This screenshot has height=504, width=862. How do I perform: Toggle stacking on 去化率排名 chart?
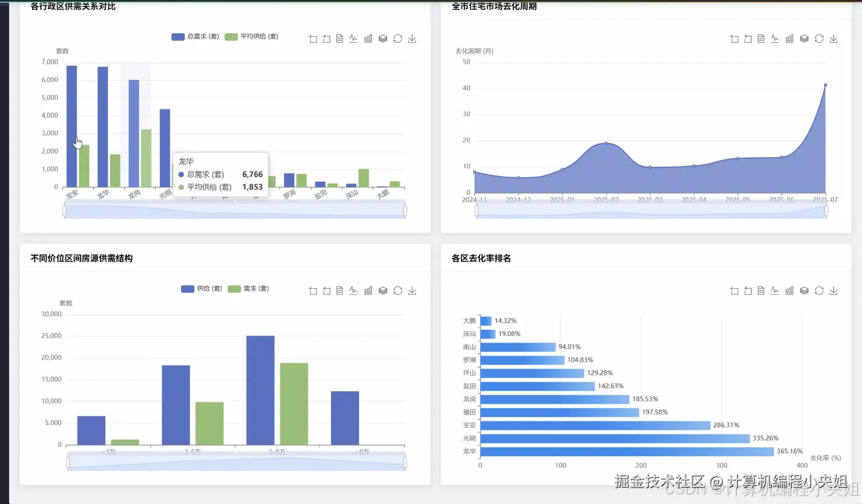point(804,291)
